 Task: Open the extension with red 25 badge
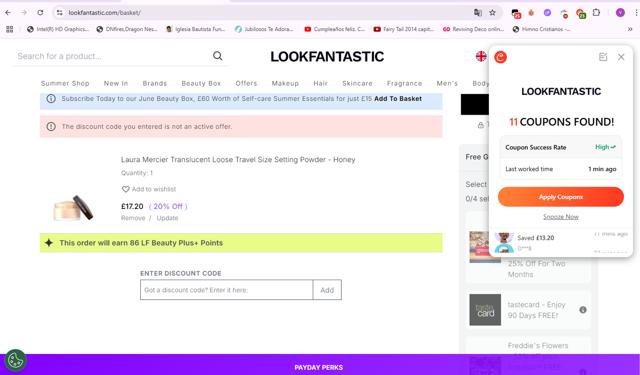(x=516, y=13)
